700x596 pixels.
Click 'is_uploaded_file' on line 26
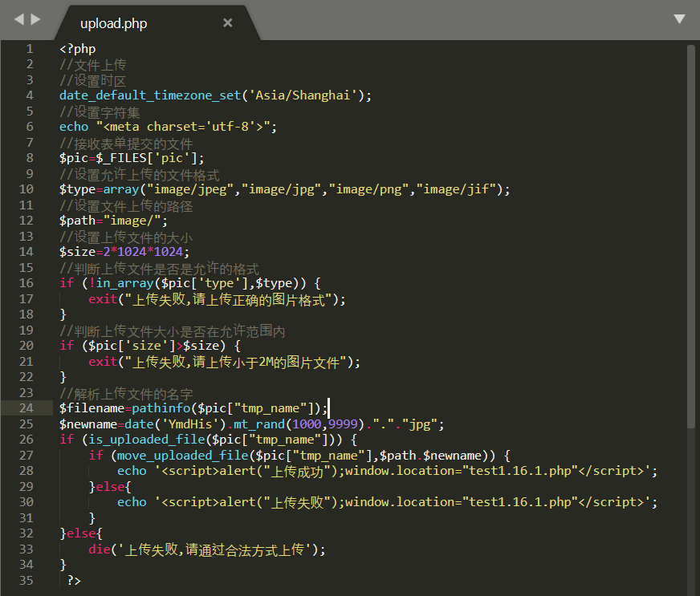pos(147,440)
